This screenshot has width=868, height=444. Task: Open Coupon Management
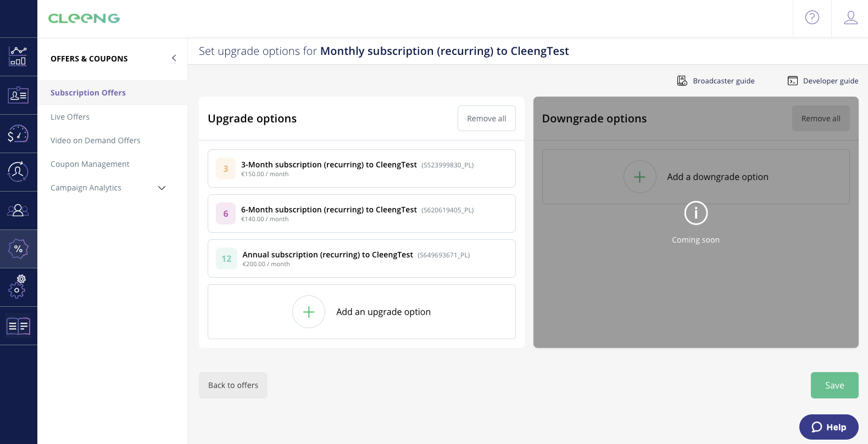(90, 164)
